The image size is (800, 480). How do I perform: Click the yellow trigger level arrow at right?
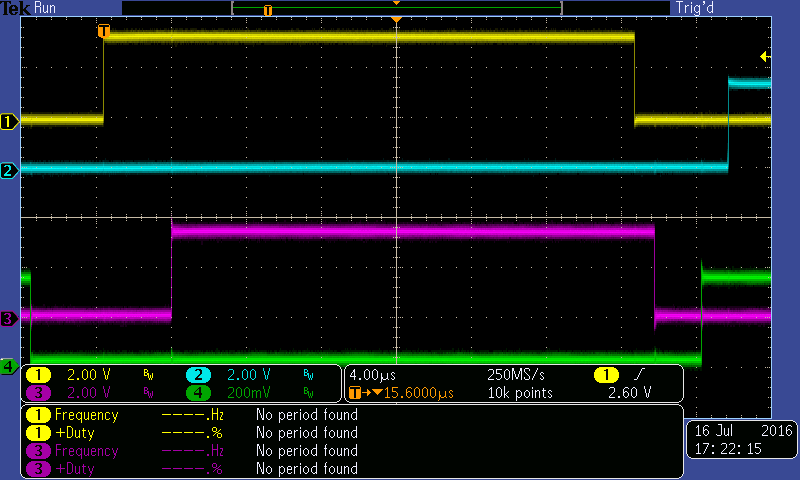765,56
